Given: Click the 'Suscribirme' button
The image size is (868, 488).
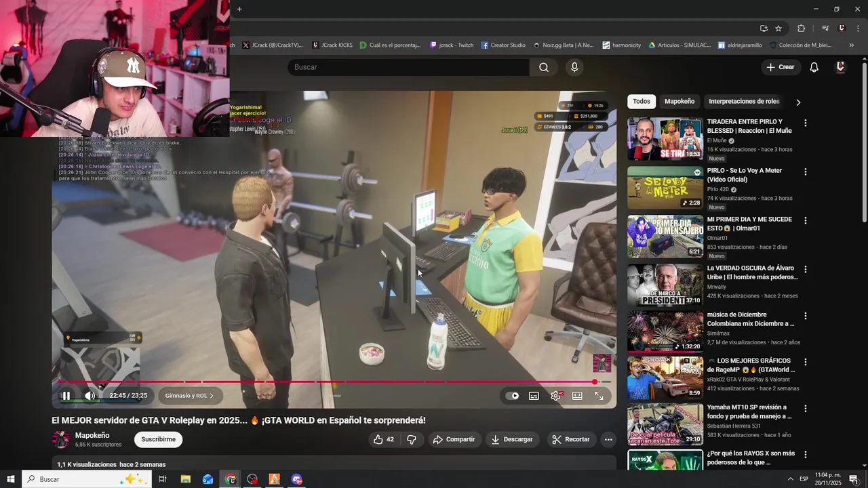Looking at the screenshot, I should point(158,439).
